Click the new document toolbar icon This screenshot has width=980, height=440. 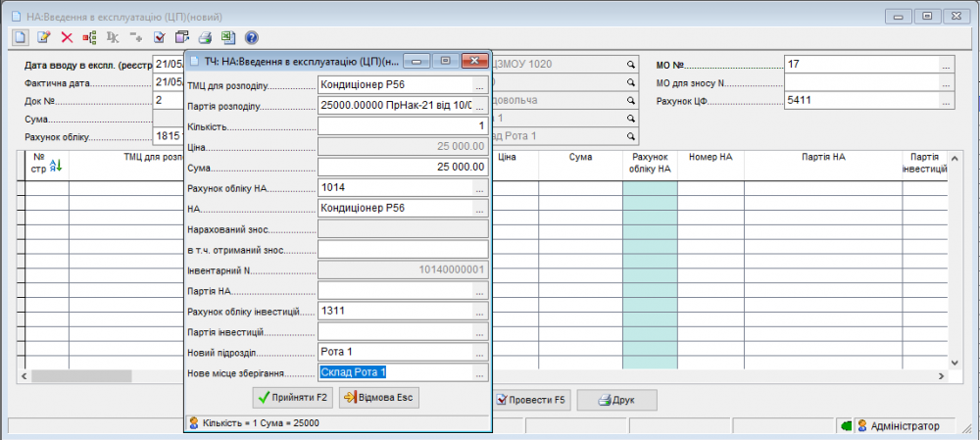[x=20, y=37]
